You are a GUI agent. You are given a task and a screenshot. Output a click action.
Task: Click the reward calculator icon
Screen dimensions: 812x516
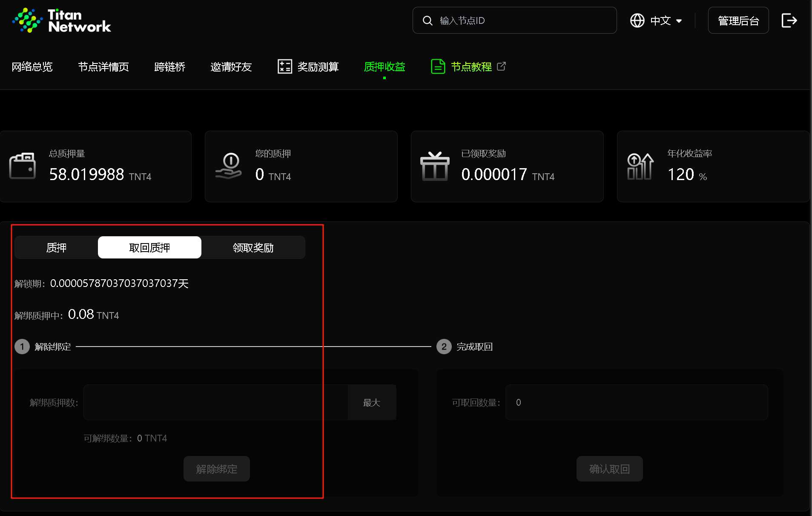point(284,66)
